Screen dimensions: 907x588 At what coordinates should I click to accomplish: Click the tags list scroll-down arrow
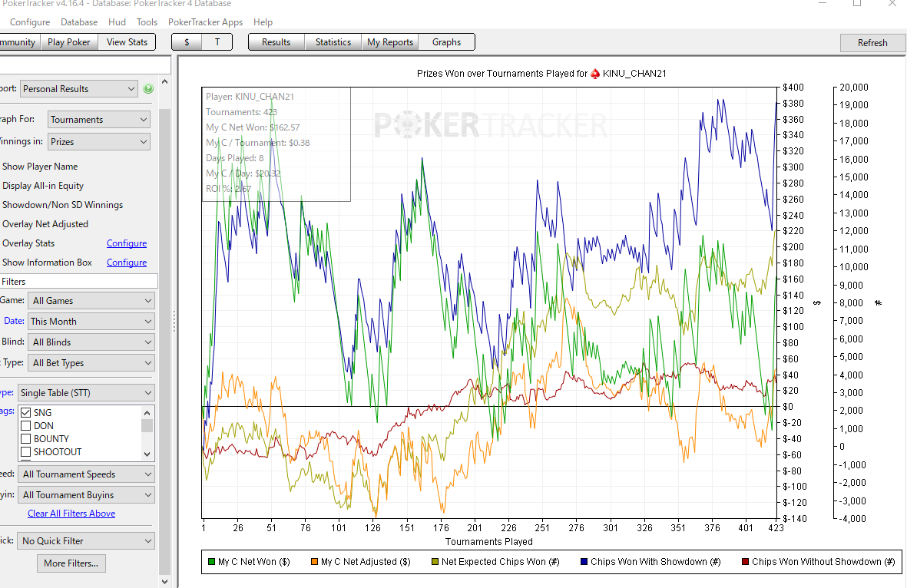[147, 454]
